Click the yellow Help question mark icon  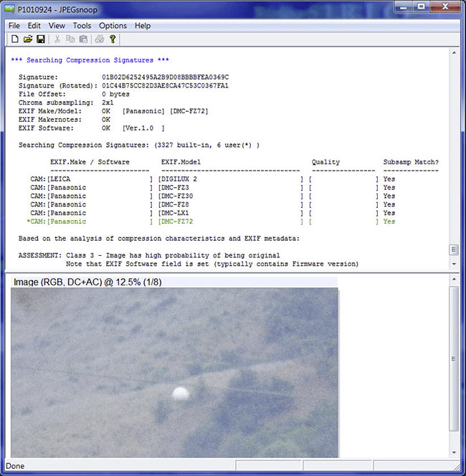(113, 39)
